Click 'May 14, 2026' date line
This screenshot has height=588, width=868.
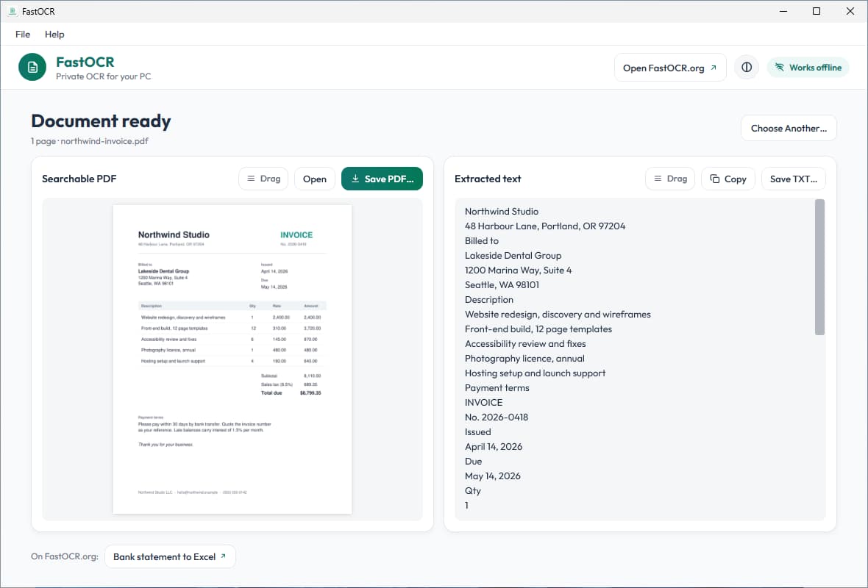click(493, 476)
